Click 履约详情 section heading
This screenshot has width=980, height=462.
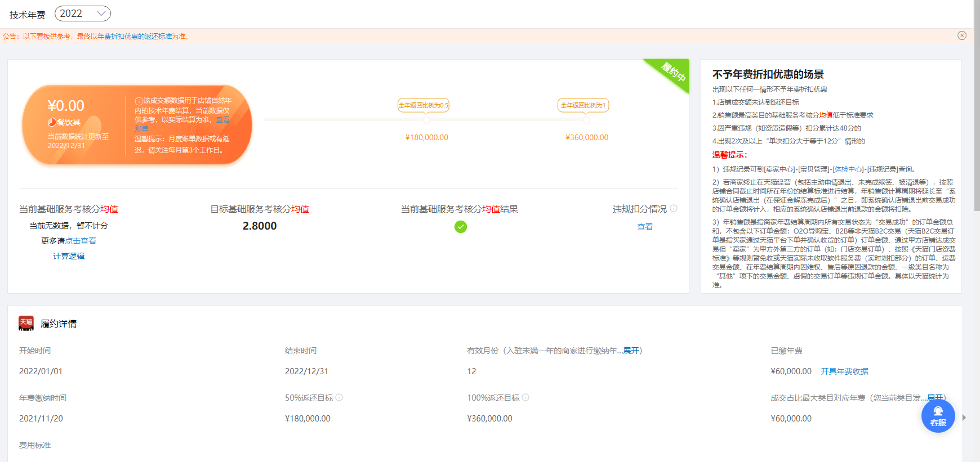[59, 324]
